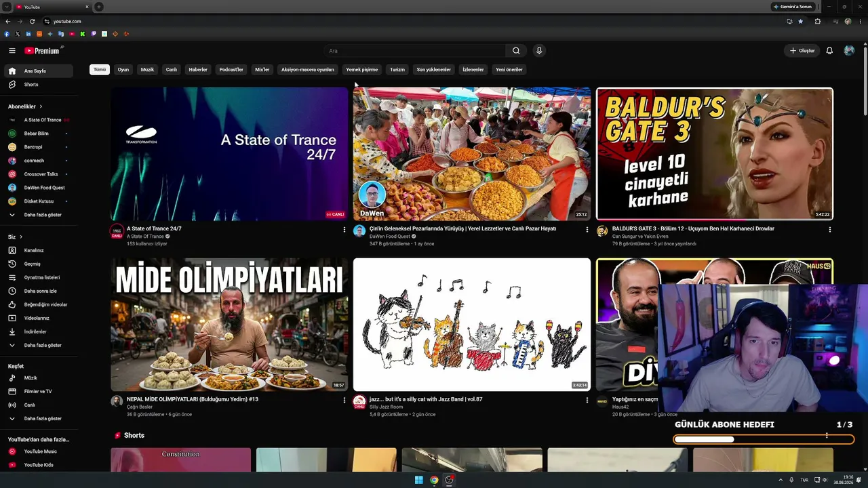The image size is (868, 488).
Task: Bookmark this page with star icon
Action: [801, 21]
